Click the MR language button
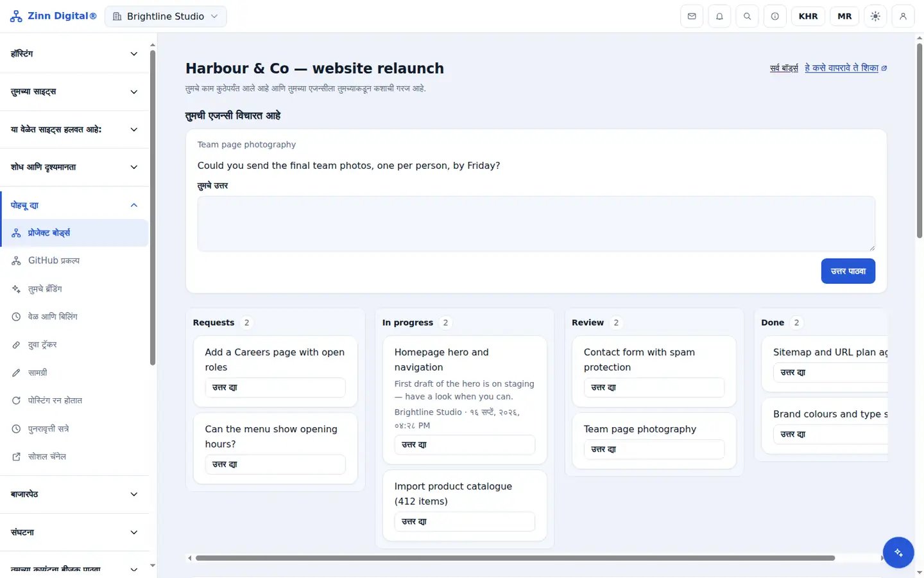The height and width of the screenshot is (578, 924). tap(844, 16)
